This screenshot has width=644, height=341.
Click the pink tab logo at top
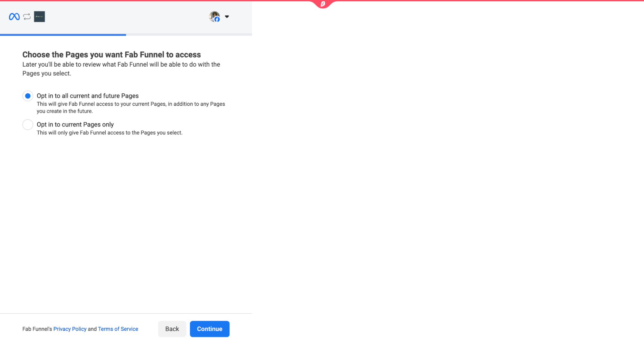[322, 4]
